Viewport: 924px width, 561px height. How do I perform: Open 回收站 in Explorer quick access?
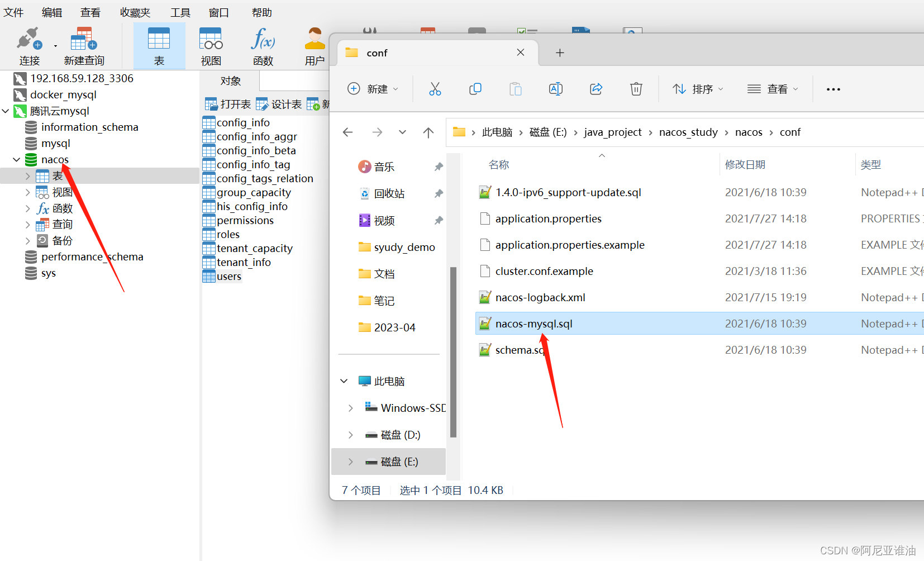(389, 193)
